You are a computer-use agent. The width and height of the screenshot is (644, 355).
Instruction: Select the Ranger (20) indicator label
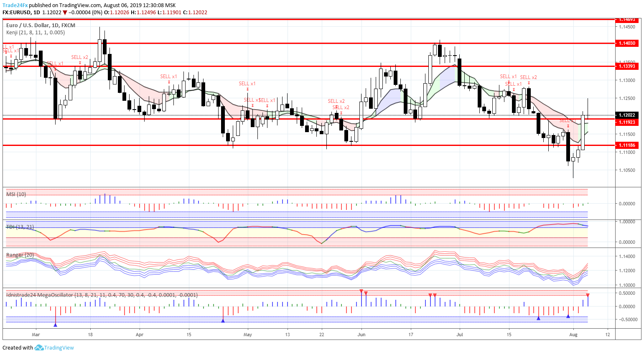coord(20,255)
